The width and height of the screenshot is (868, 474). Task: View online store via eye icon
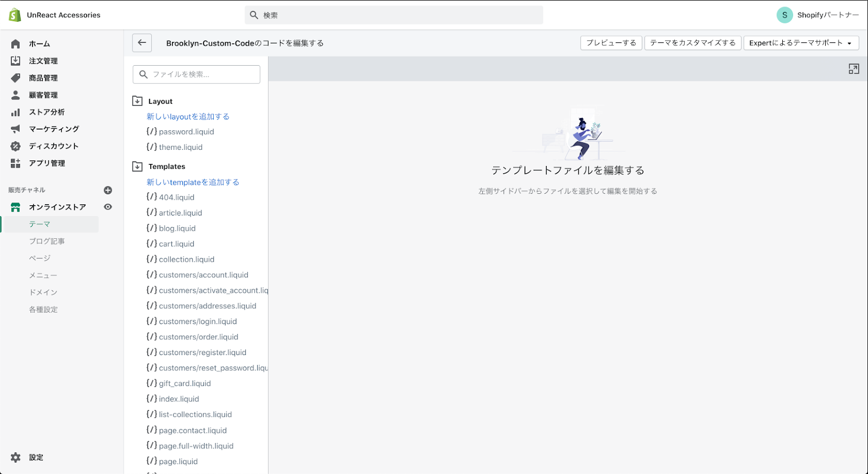(108, 207)
